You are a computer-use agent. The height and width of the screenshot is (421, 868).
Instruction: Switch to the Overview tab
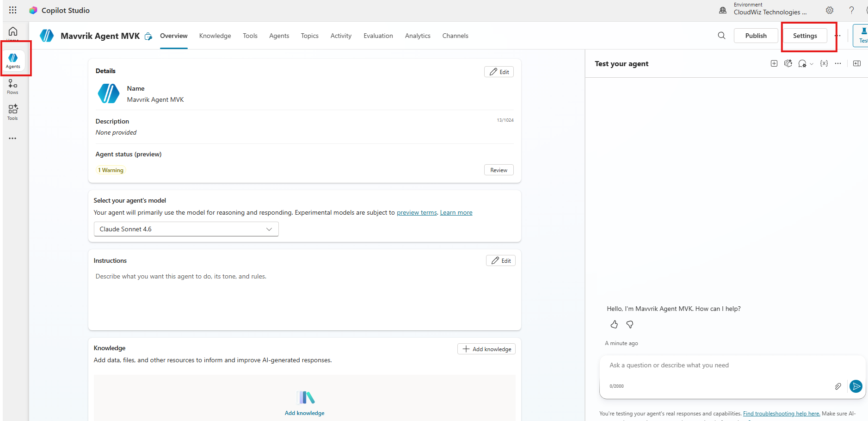(174, 36)
